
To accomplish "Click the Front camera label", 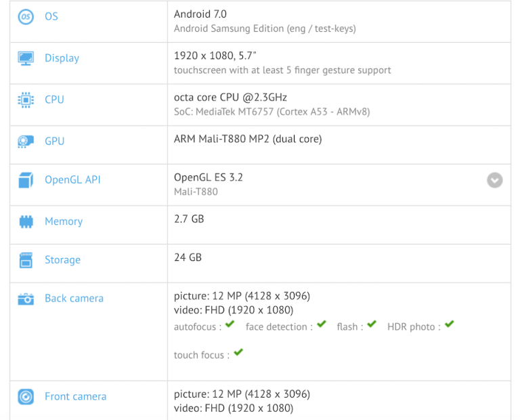I will click(75, 397).
